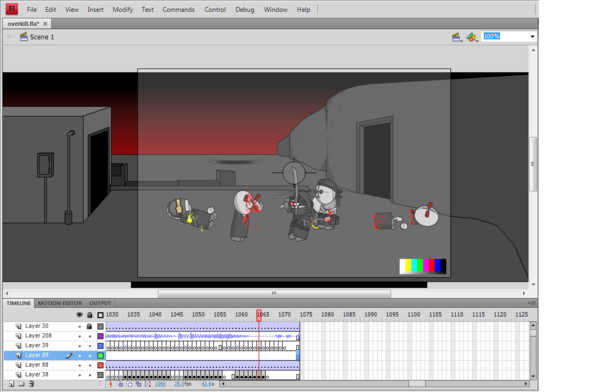590x392 pixels.
Task: Toggle lock dot of Layer 39
Action: click(90, 346)
